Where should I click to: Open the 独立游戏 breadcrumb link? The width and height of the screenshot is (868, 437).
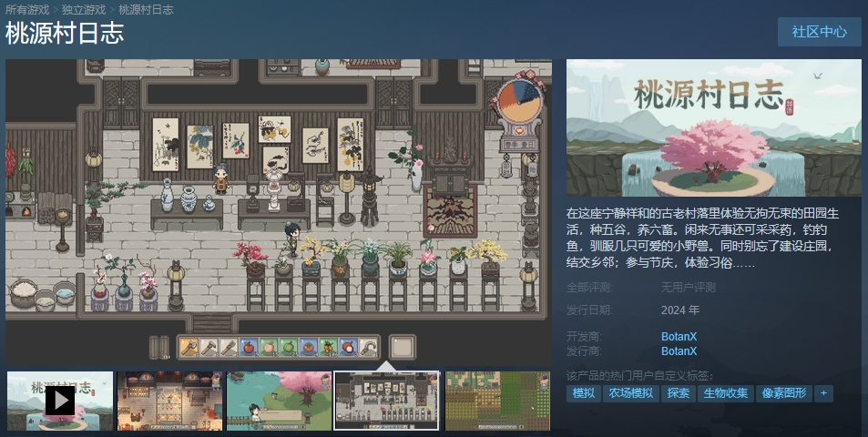click(84, 9)
